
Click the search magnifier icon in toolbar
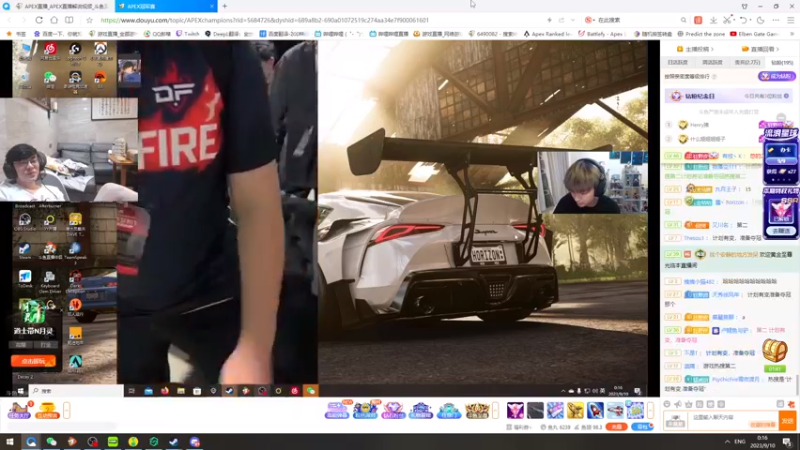pyautogui.click(x=683, y=20)
